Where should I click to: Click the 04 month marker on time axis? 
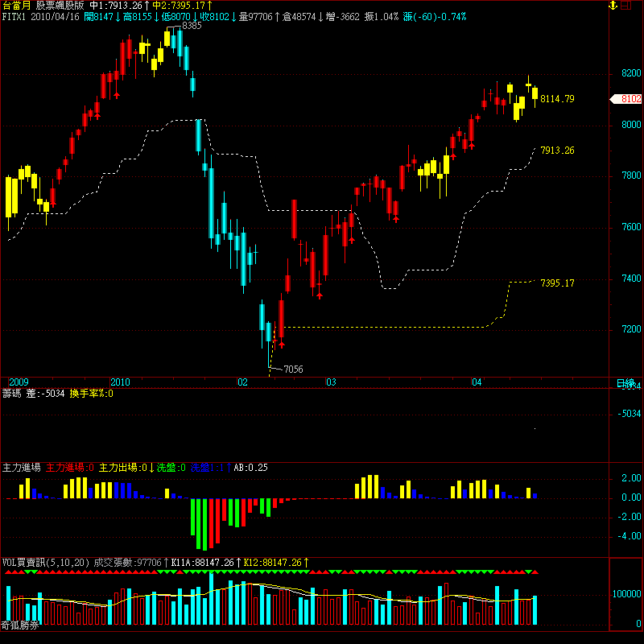coord(477,382)
